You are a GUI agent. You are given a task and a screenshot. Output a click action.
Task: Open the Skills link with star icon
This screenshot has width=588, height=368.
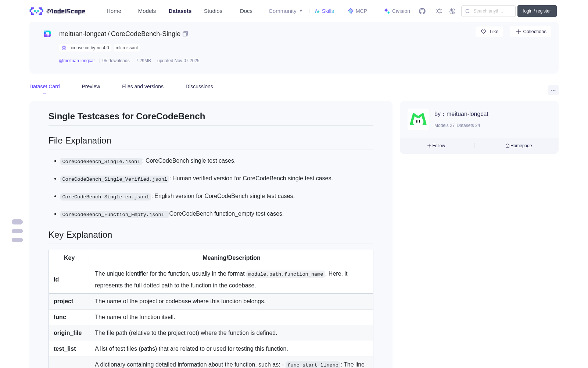[x=324, y=11]
